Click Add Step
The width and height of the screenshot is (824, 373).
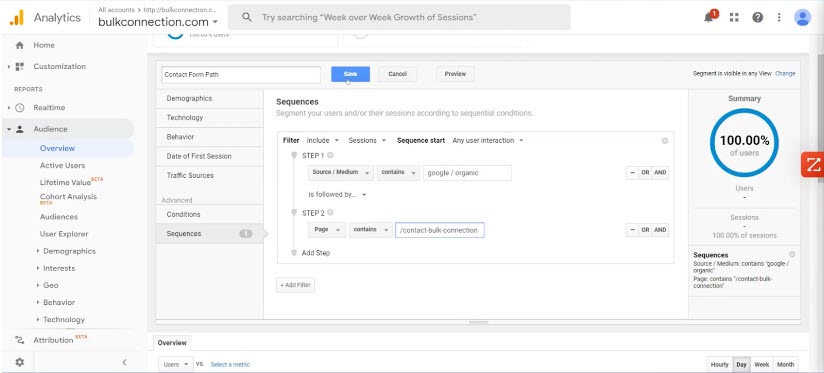coord(316,253)
